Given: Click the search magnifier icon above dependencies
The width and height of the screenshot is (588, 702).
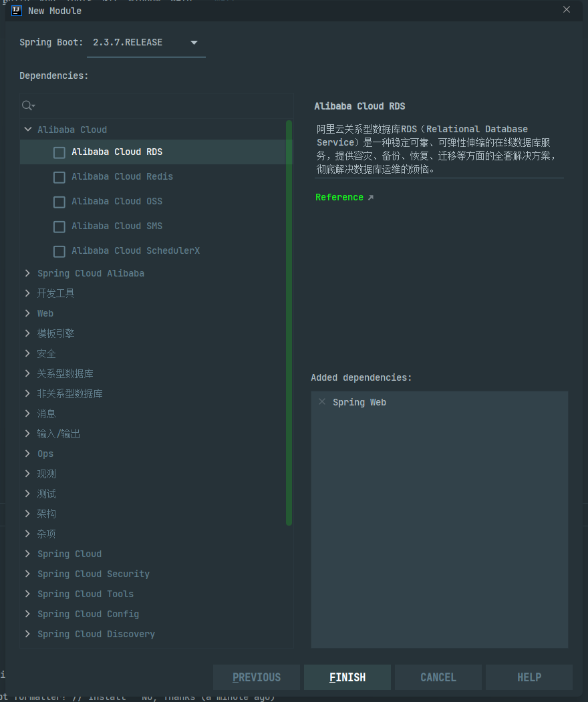Looking at the screenshot, I should tap(28, 106).
